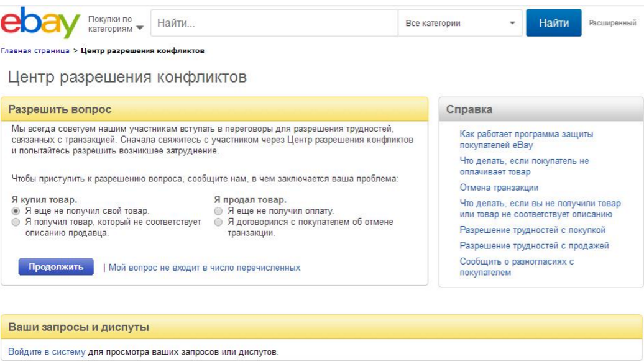
Task: Open 'Что делать, если покупатель не оплачивает товар'
Action: (x=524, y=166)
